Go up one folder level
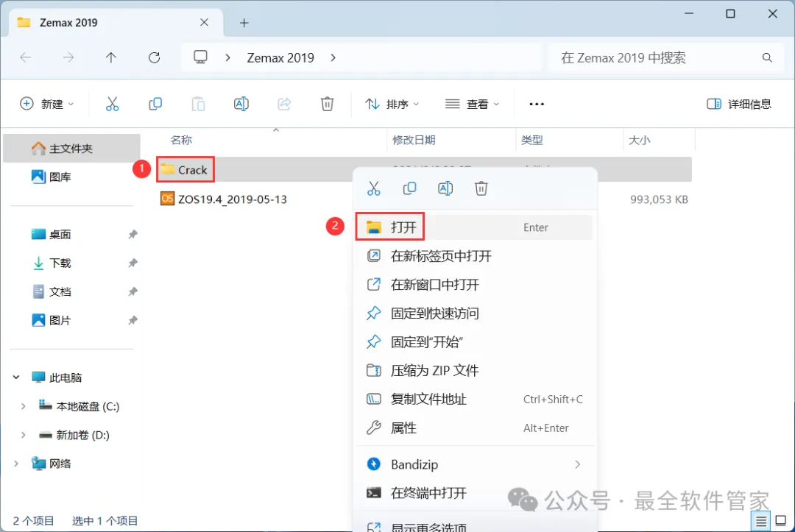The image size is (795, 532). (111, 57)
